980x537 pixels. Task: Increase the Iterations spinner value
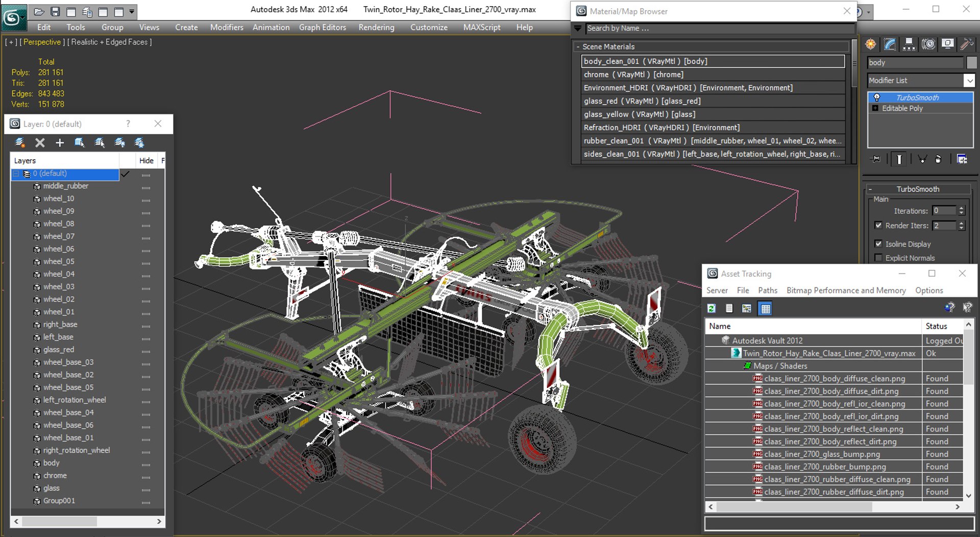coord(962,208)
